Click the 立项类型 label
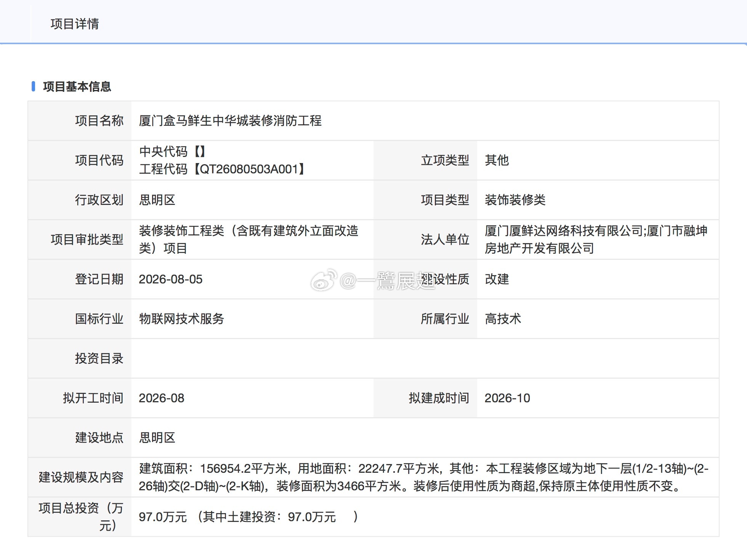The image size is (747, 560). pyautogui.click(x=445, y=160)
